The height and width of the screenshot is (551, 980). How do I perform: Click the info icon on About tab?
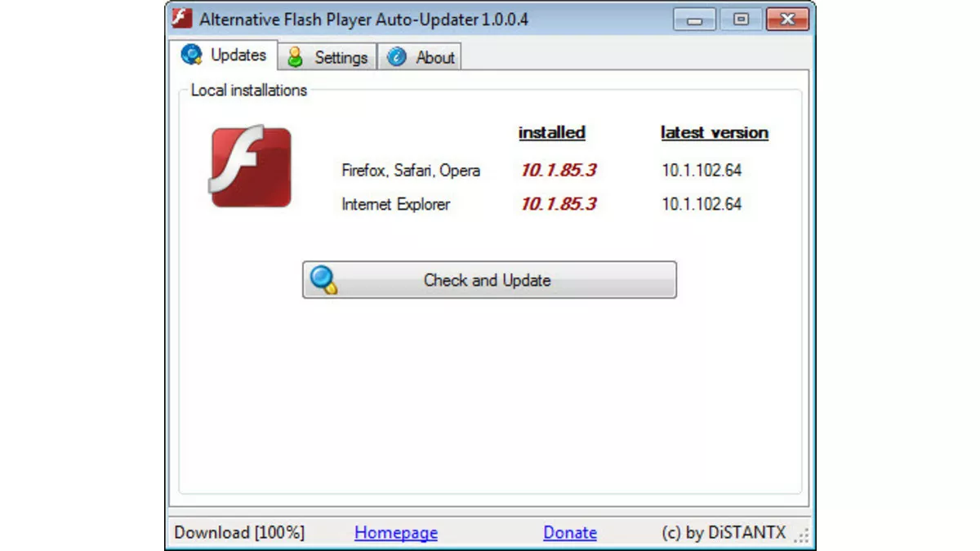coord(398,57)
